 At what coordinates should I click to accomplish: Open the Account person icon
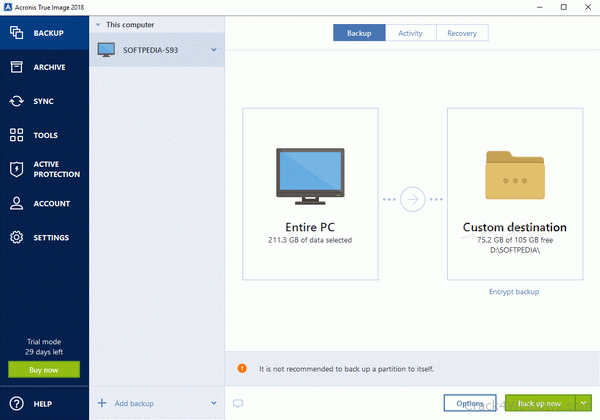click(x=16, y=203)
